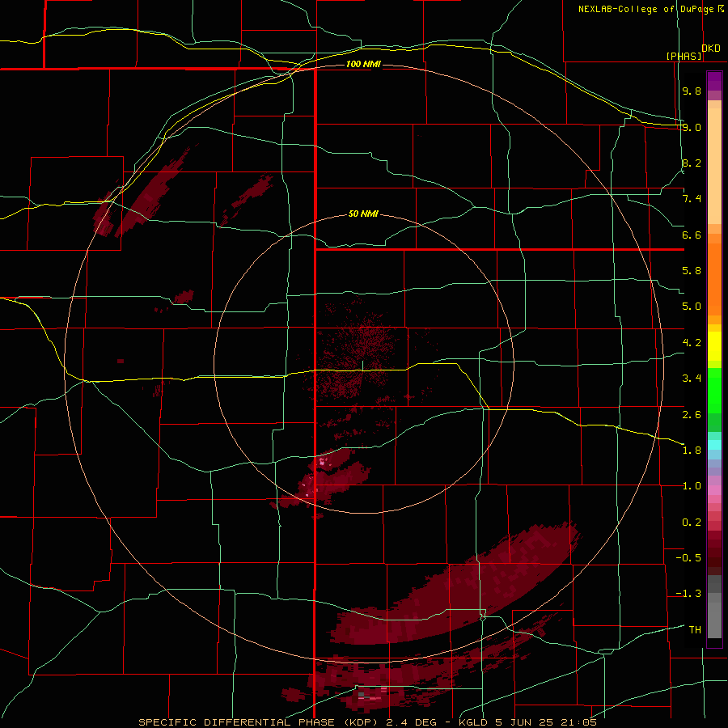Click the DKD product label

click(x=711, y=49)
